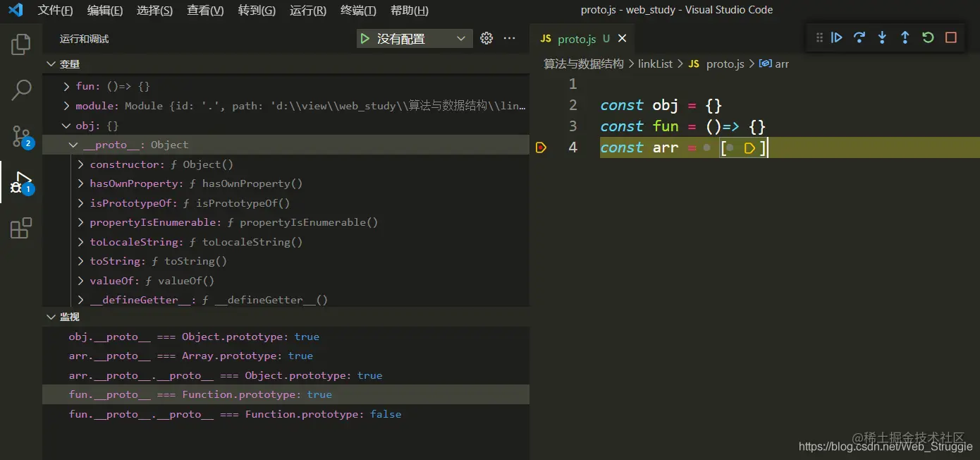Viewport: 980px width, 460px height.
Task: Expand the toString entry
Action: pyautogui.click(x=81, y=261)
